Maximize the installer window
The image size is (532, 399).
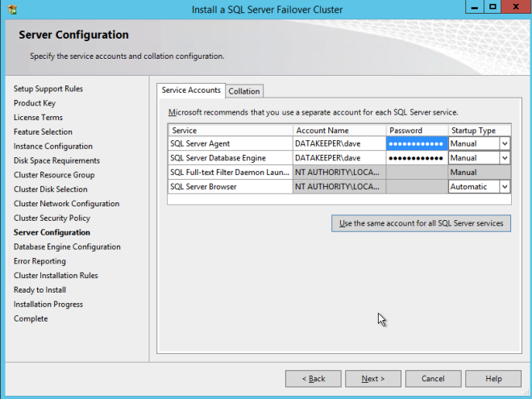click(x=493, y=7)
